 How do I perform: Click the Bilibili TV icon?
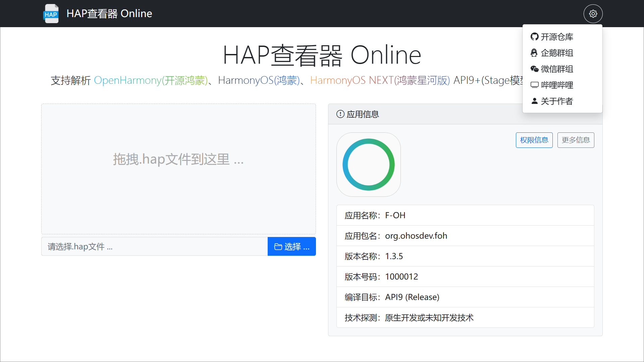(534, 85)
